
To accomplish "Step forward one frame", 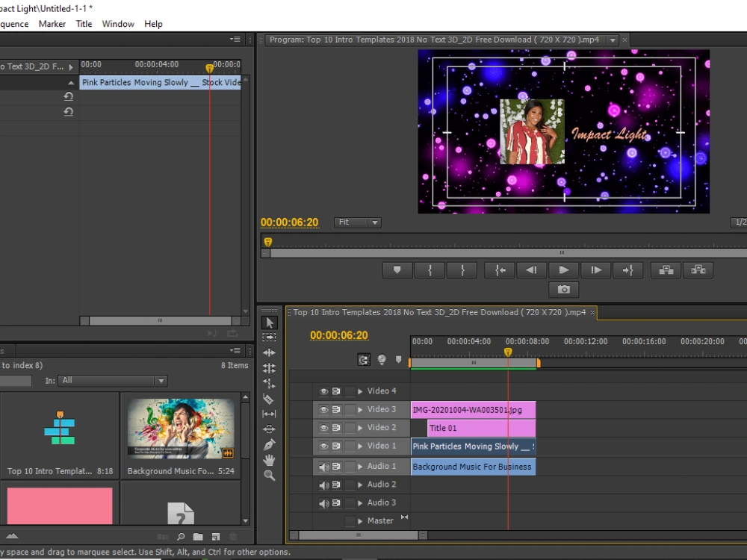I will (596, 270).
